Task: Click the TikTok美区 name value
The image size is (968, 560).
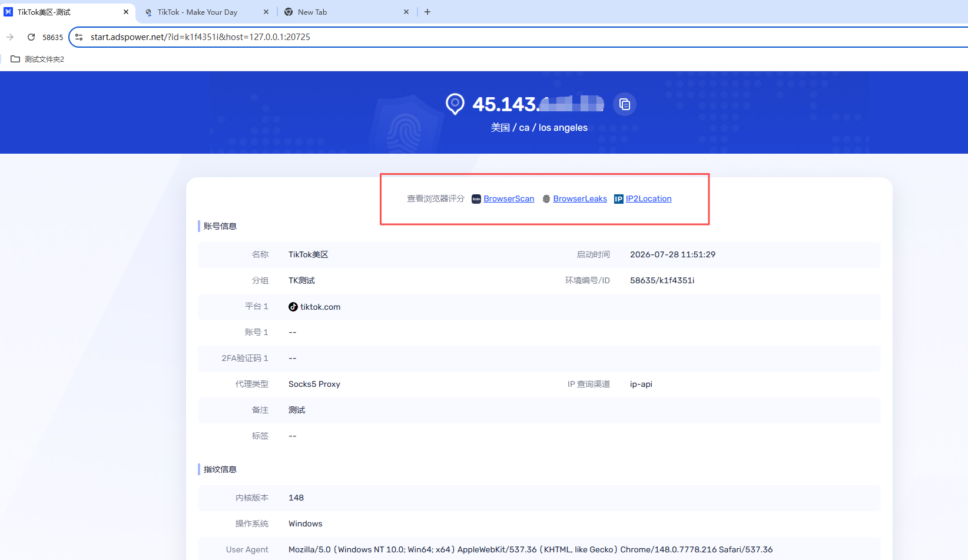Action: (309, 255)
